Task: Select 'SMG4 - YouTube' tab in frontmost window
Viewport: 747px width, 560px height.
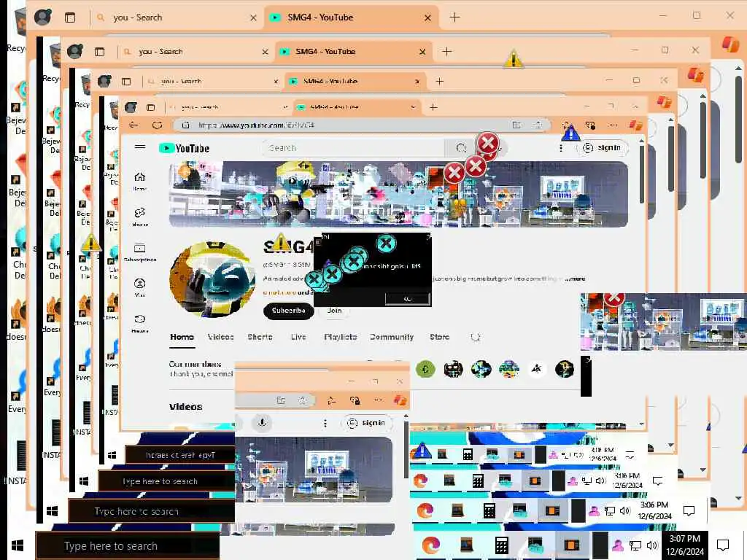Action: pos(350,17)
